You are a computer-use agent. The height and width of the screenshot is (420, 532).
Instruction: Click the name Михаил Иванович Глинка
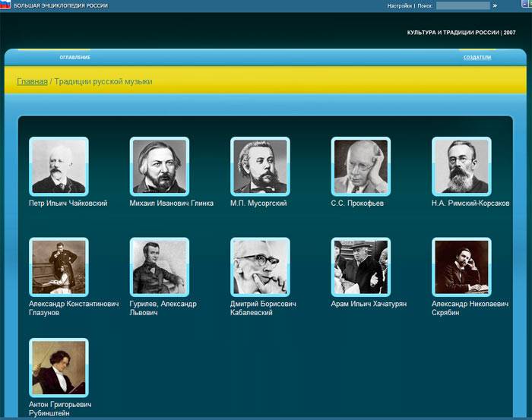click(171, 204)
